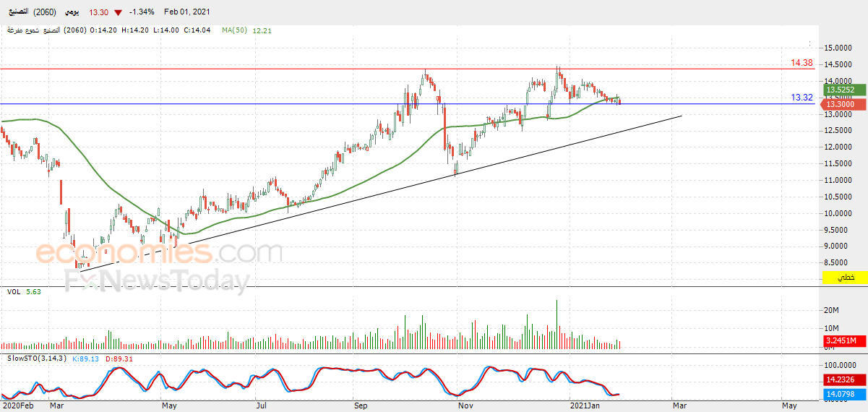Screen dimensions: 868x412
Task: Click the red 14.2326 stochastic value tag
Action: (841, 379)
